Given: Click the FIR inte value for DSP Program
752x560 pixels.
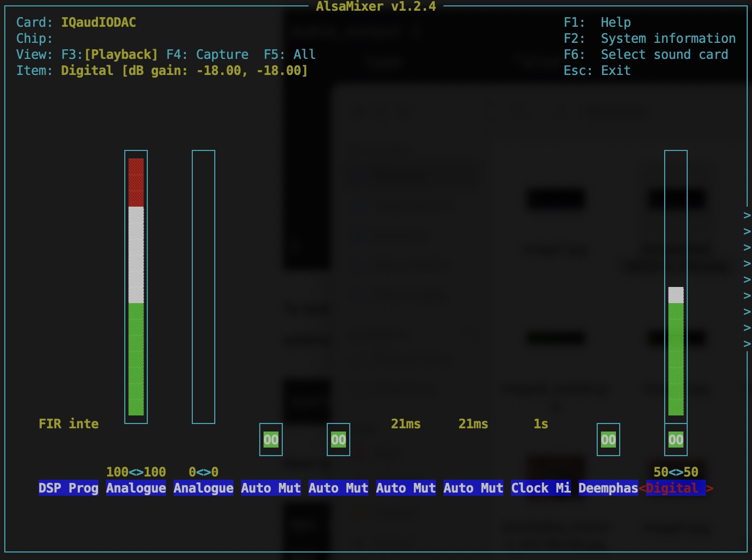Looking at the screenshot, I should 69,424.
